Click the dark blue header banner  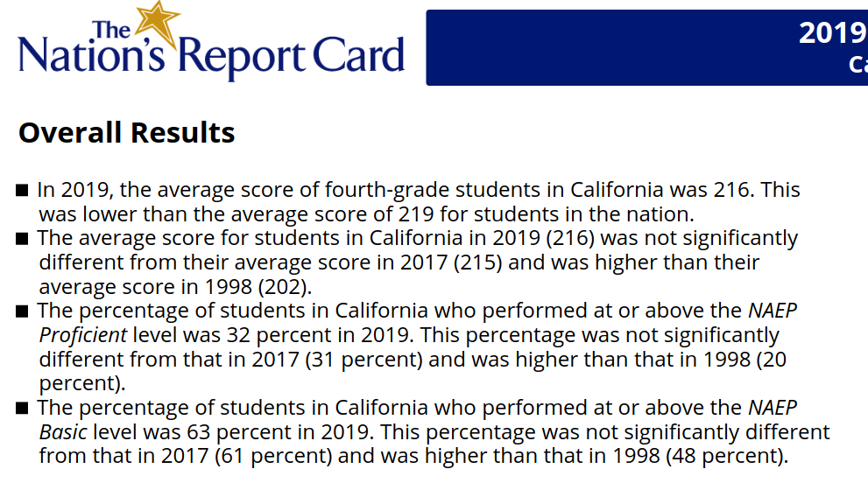613,47
